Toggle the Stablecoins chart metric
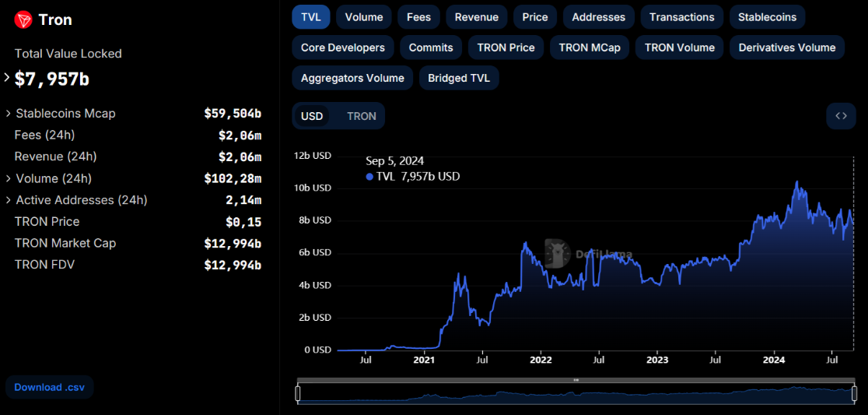Screen dimensions: 868x415 pyautogui.click(x=767, y=17)
